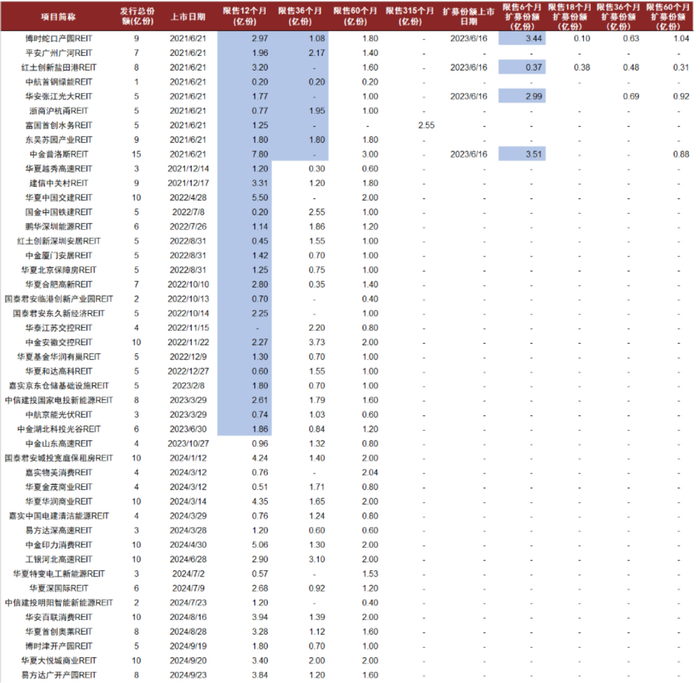This screenshot has height=683, width=700.
Task: Select the 博时津开产园REIT row name
Action: click(58, 646)
